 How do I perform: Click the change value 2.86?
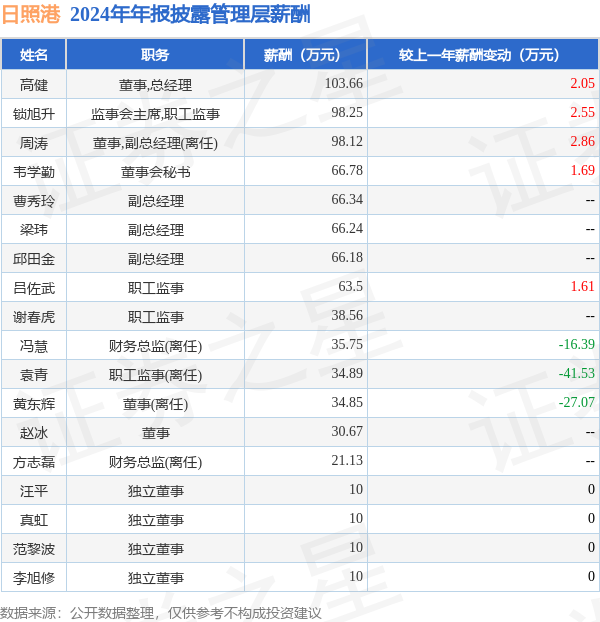[582, 141]
